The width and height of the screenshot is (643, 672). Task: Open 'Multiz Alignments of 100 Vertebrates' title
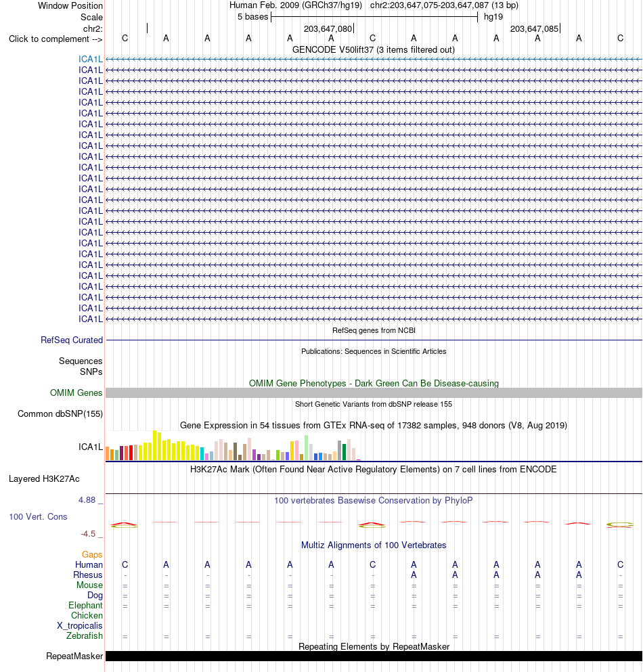coord(374,545)
